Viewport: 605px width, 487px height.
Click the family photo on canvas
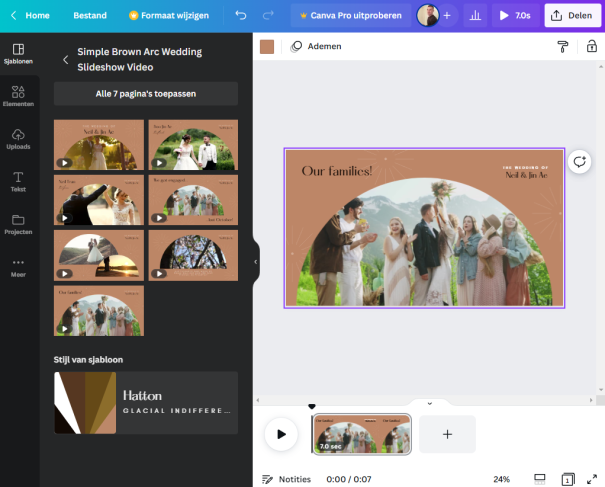coord(424,242)
